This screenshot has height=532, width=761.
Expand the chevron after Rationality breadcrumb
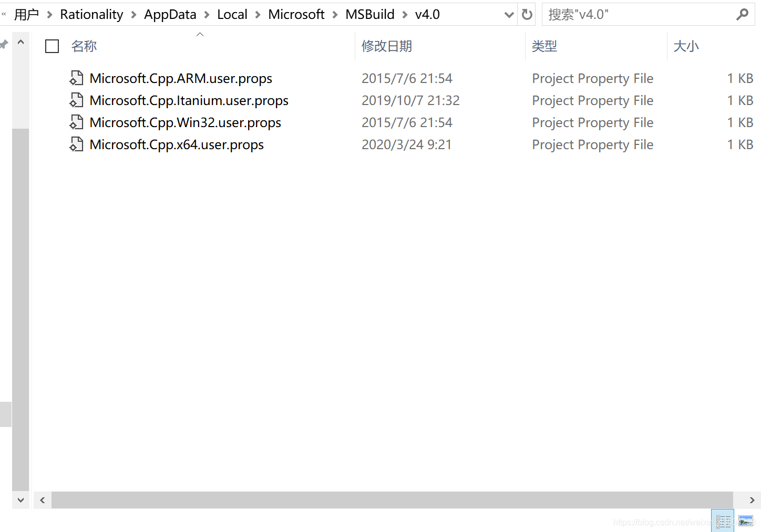coord(133,15)
